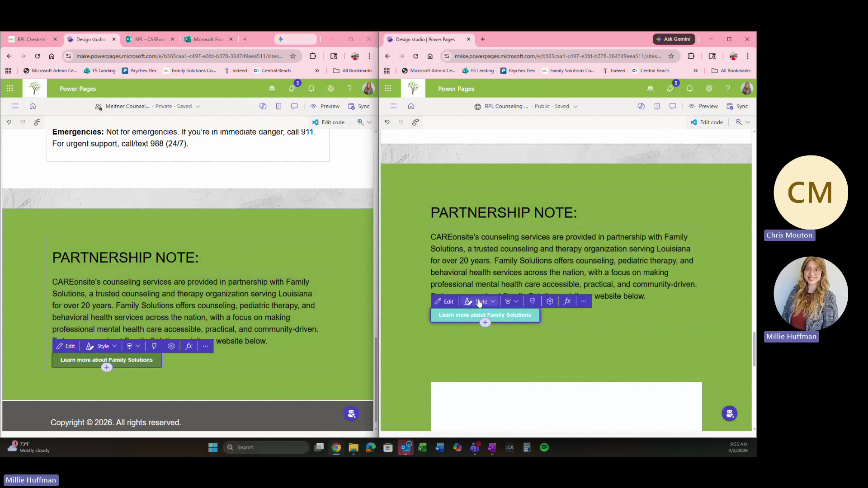The width and height of the screenshot is (868, 488).
Task: Expand alignment dropdown on right button toolbar
Action: click(x=512, y=301)
